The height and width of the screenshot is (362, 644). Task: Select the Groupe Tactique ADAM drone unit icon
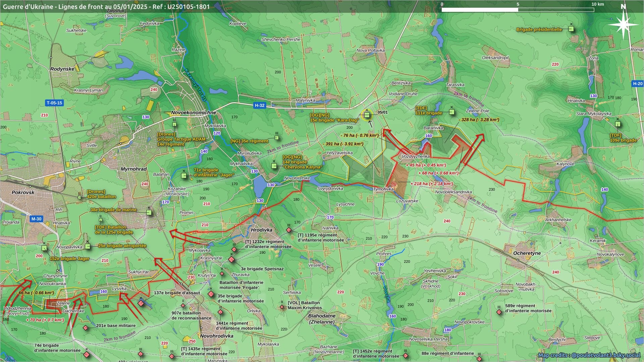point(174,124)
